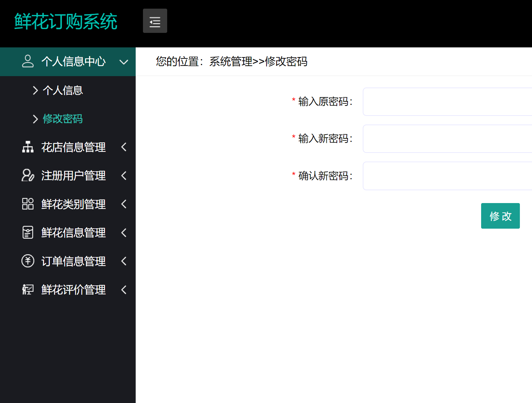Image resolution: width=532 pixels, height=403 pixels.
Task: Click the yen coin icon for 订单信息管理
Action: click(28, 261)
